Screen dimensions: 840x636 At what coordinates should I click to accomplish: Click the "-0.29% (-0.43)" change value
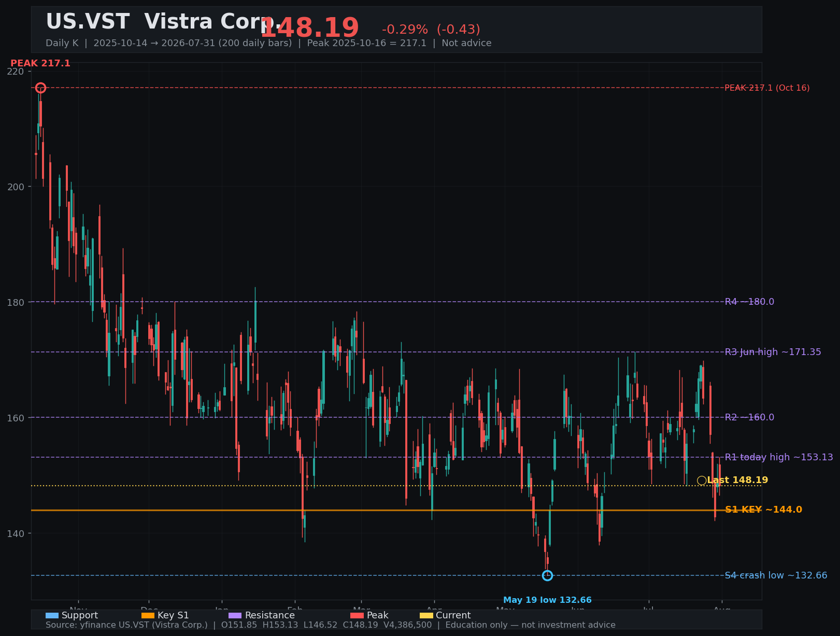coord(431,30)
